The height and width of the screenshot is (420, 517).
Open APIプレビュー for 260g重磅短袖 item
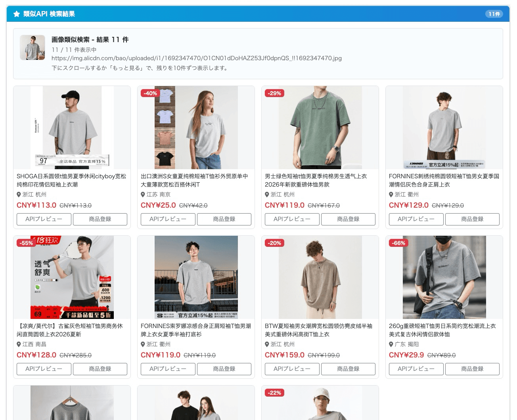416,369
